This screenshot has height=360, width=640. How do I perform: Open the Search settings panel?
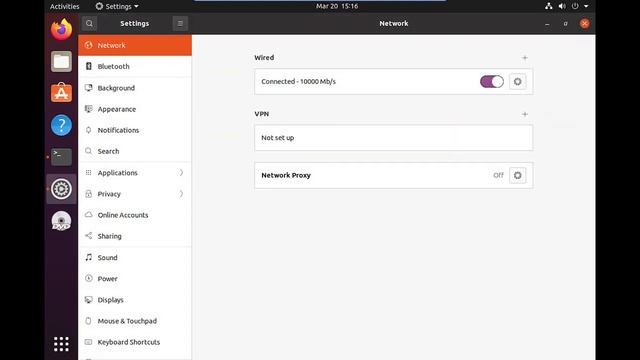pos(135,151)
